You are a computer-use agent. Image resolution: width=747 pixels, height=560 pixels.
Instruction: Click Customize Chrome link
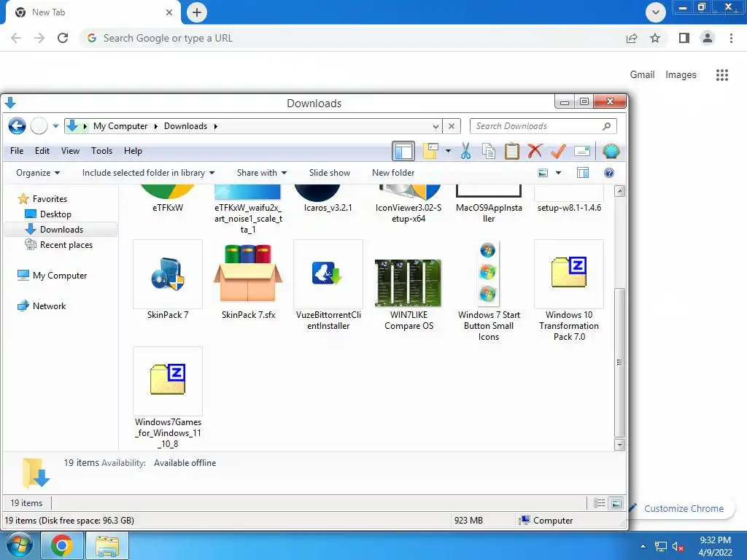coord(684,508)
